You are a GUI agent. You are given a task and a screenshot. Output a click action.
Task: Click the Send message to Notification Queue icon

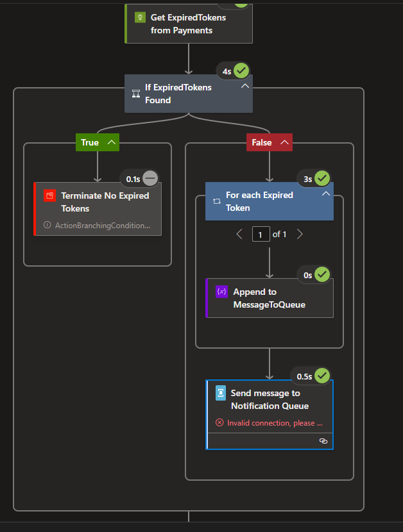(219, 394)
